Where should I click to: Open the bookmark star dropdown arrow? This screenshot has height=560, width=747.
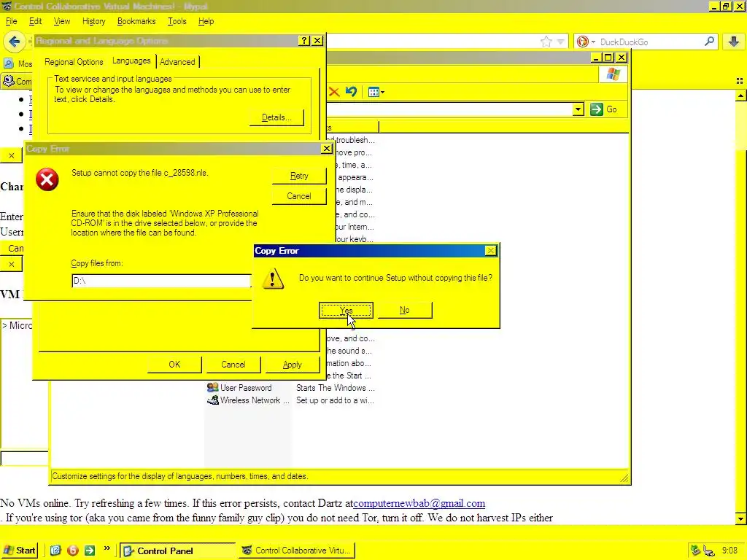click(561, 42)
